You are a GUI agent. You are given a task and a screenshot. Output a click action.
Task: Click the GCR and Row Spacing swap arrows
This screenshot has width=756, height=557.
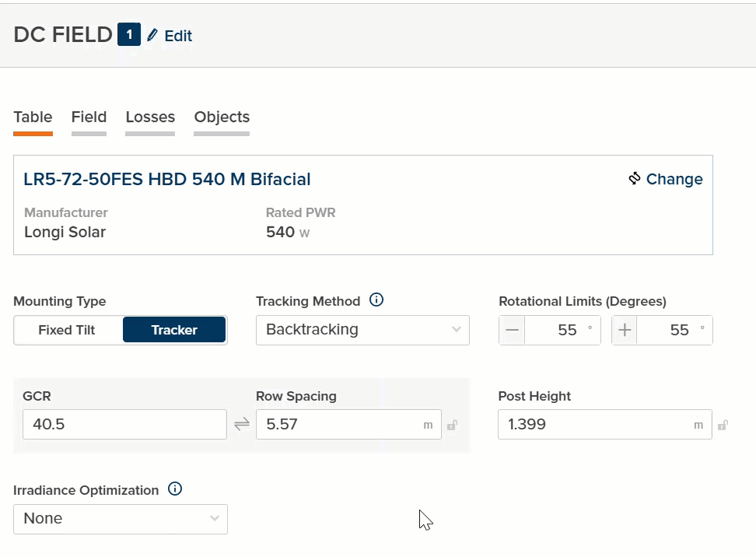(x=242, y=425)
